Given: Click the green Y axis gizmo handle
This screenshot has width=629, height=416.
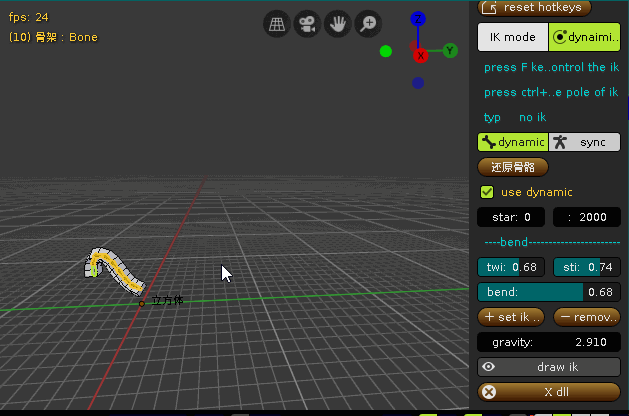Looking at the screenshot, I should (450, 51).
